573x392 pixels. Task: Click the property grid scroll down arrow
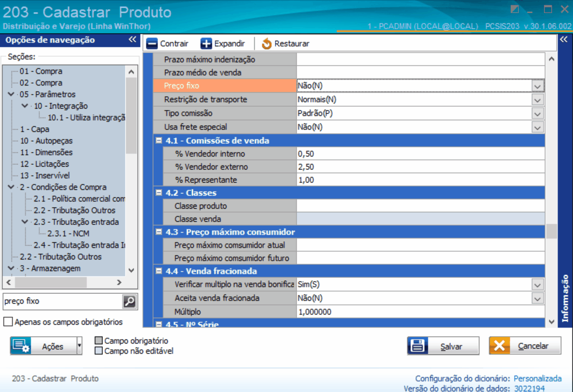point(552,321)
